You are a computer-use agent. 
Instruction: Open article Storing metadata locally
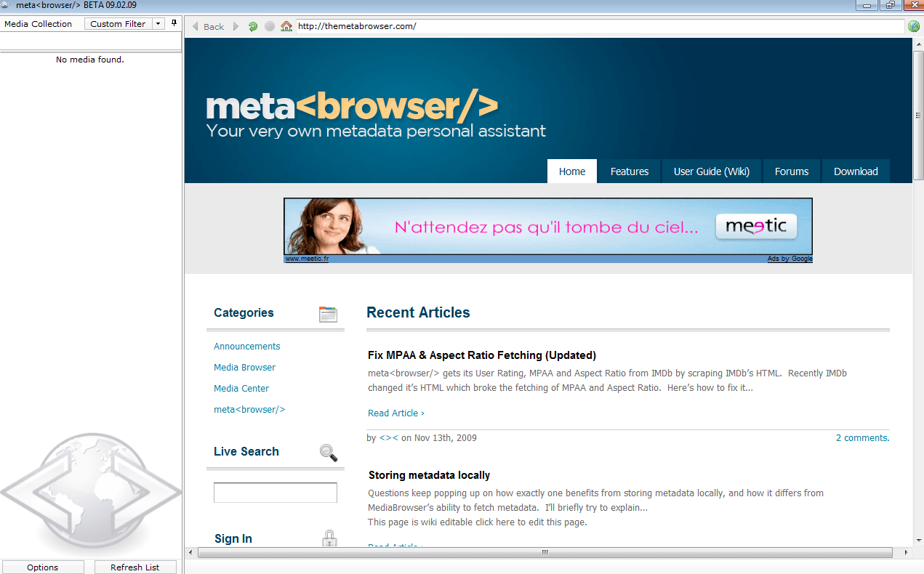(429, 475)
